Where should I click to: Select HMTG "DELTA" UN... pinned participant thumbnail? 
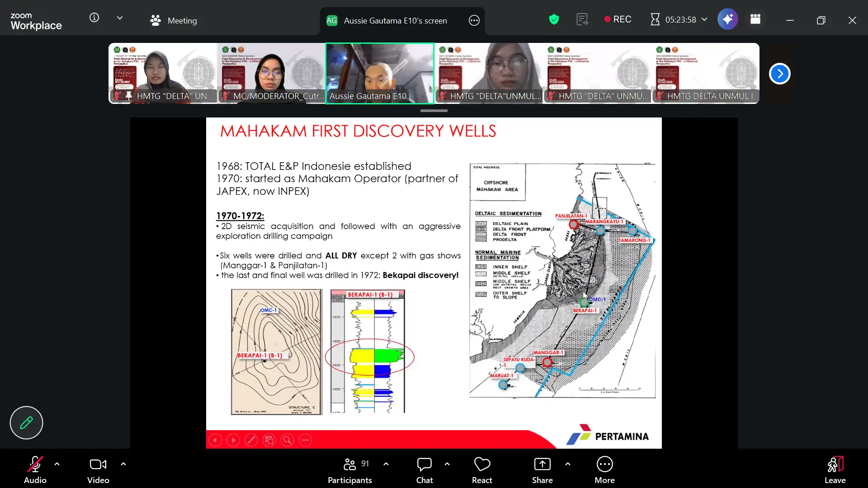pyautogui.click(x=163, y=73)
